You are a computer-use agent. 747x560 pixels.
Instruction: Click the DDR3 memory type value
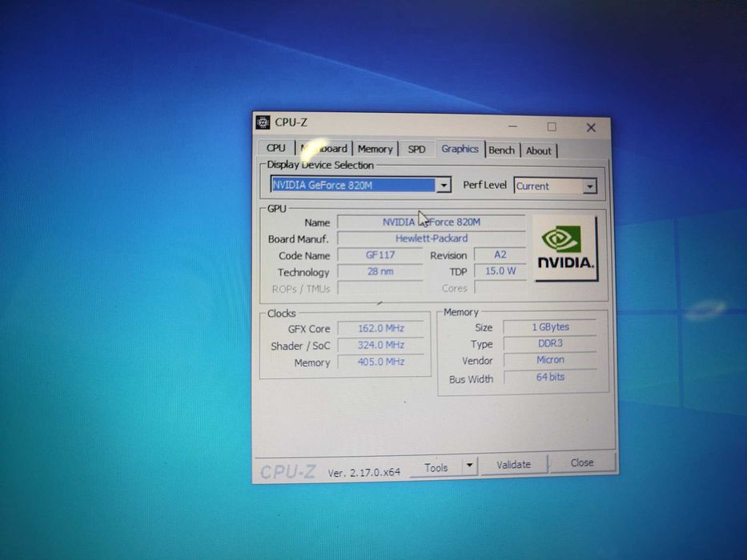click(x=550, y=344)
